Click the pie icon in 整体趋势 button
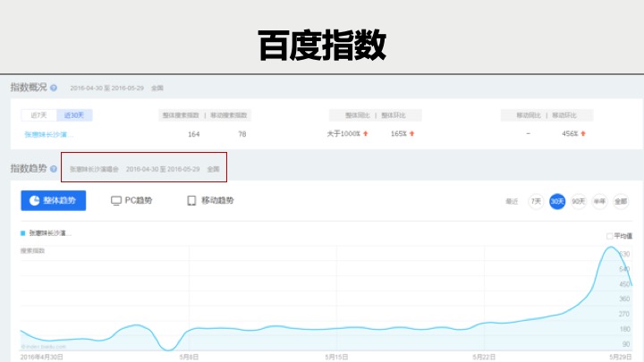The image size is (644, 362). point(35,200)
